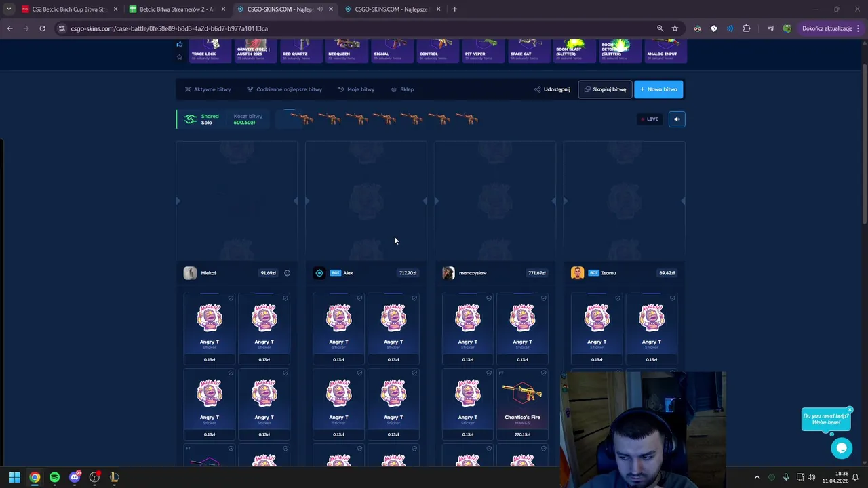Click the Koszt bitwy 600.60zł value
The width and height of the screenshot is (868, 488).
[244, 123]
